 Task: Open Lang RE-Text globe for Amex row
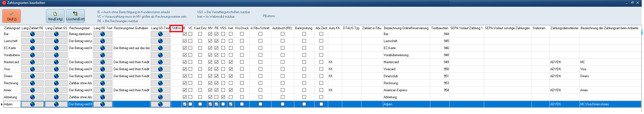[103, 90]
